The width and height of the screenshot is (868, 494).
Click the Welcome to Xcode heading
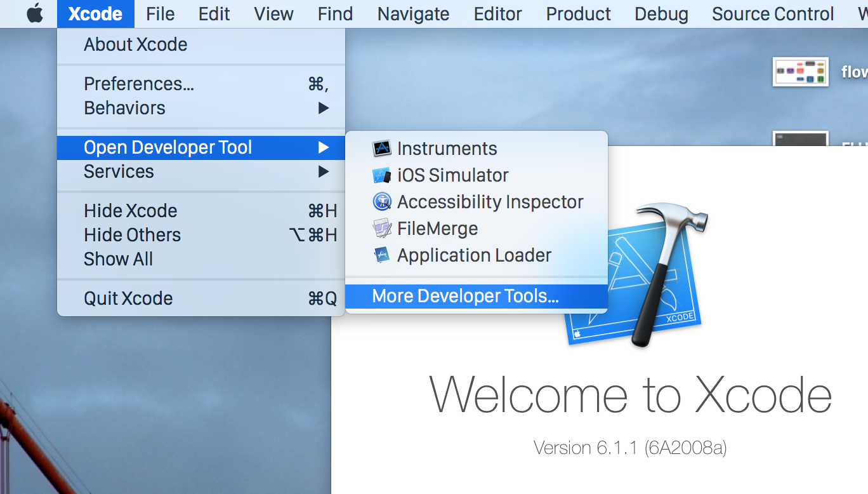point(630,394)
